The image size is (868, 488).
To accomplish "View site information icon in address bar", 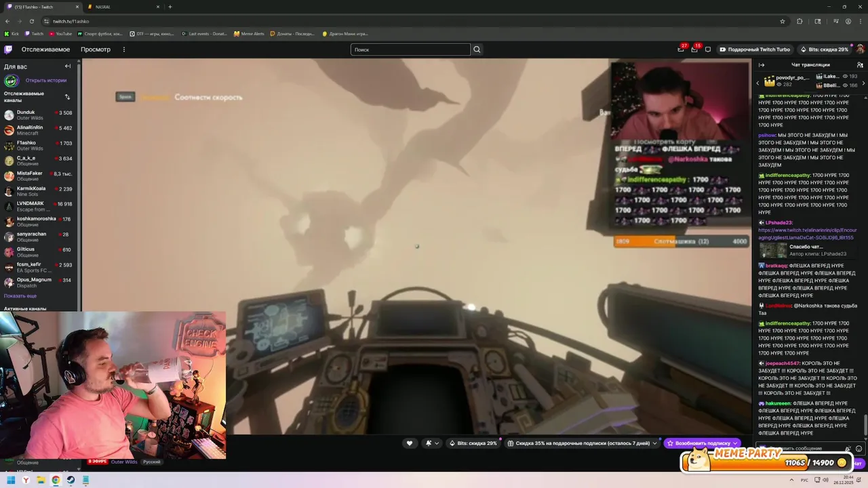I will 46,21.
